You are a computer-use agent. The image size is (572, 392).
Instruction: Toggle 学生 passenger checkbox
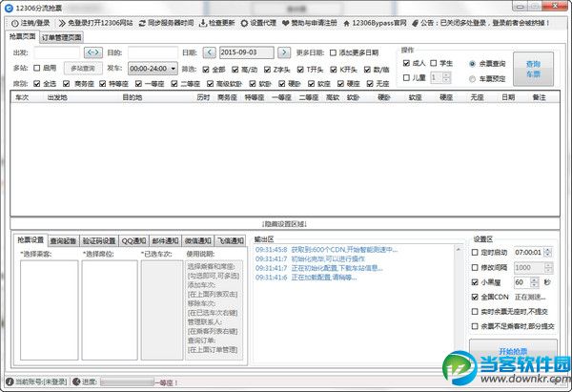coord(434,63)
